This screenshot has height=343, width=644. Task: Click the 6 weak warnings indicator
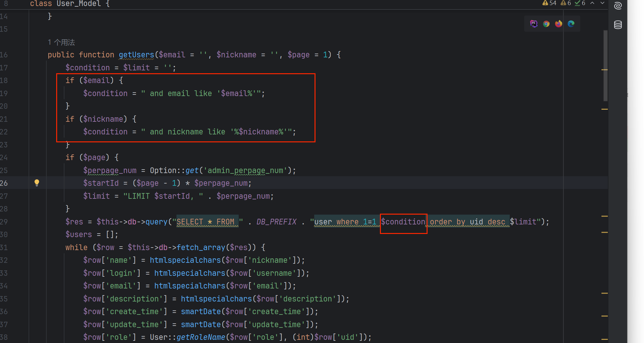coord(566,3)
